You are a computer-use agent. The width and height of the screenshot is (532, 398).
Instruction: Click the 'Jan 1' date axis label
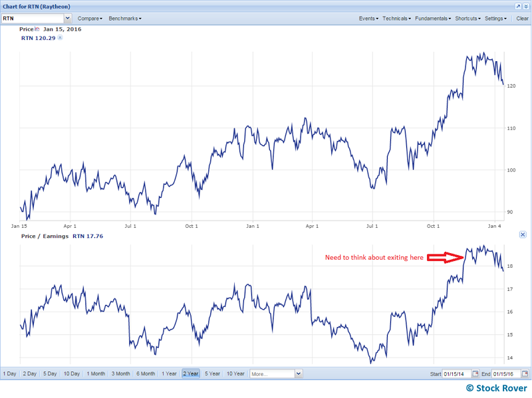(253, 226)
